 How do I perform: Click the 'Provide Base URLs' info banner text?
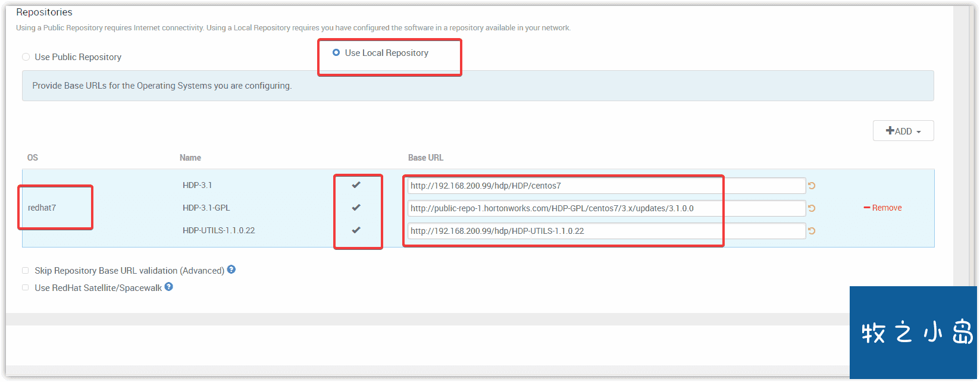coord(162,86)
